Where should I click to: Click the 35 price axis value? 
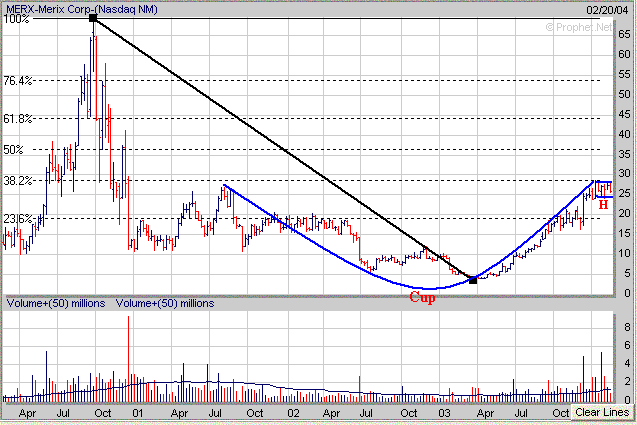(624, 154)
